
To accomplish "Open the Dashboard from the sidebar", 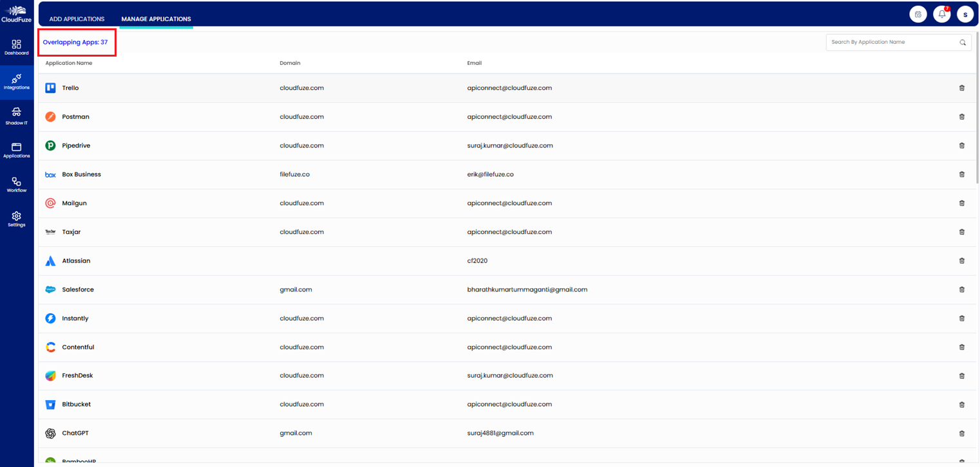I will pos(17,48).
